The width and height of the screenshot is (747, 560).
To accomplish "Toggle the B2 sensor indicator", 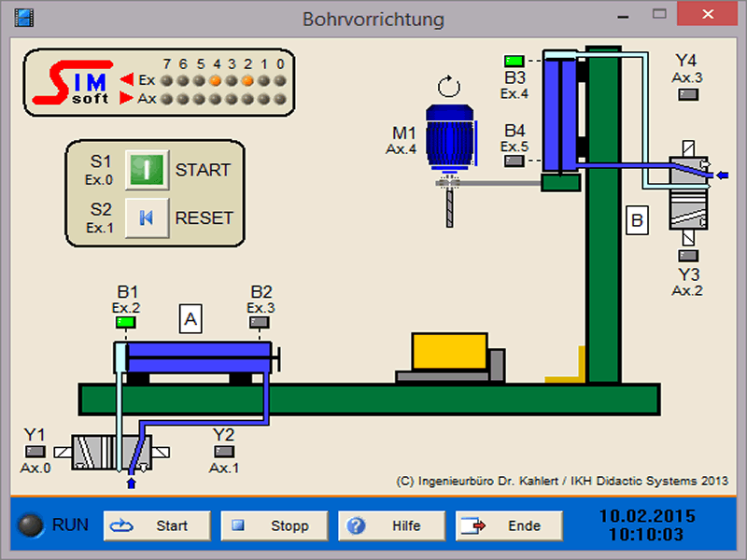I will (261, 322).
